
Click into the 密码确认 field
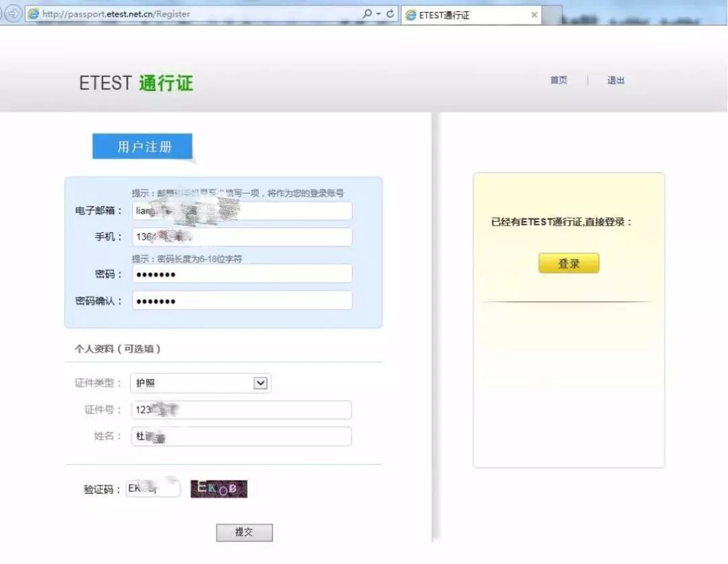pyautogui.click(x=242, y=301)
